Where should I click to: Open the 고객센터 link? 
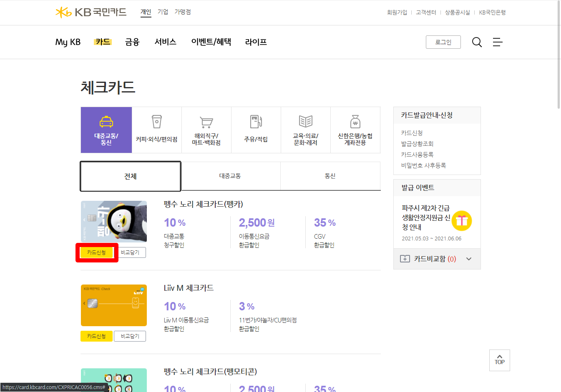[426, 12]
